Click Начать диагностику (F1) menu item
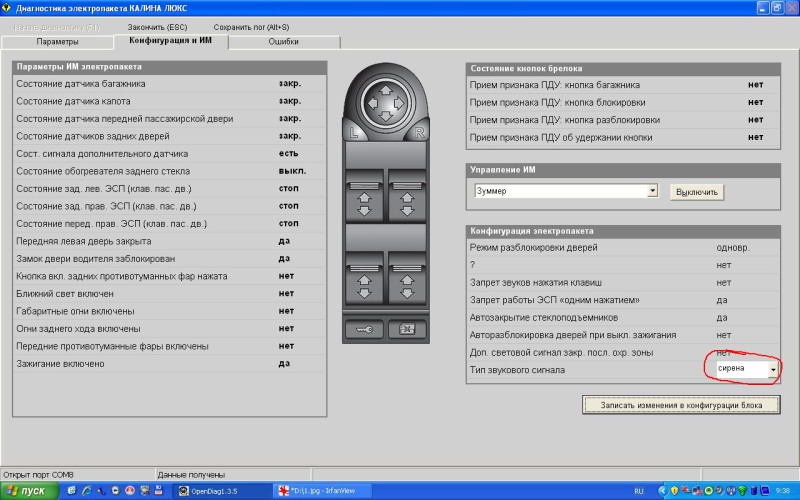Screen dimensions: 800x500 click(x=57, y=27)
